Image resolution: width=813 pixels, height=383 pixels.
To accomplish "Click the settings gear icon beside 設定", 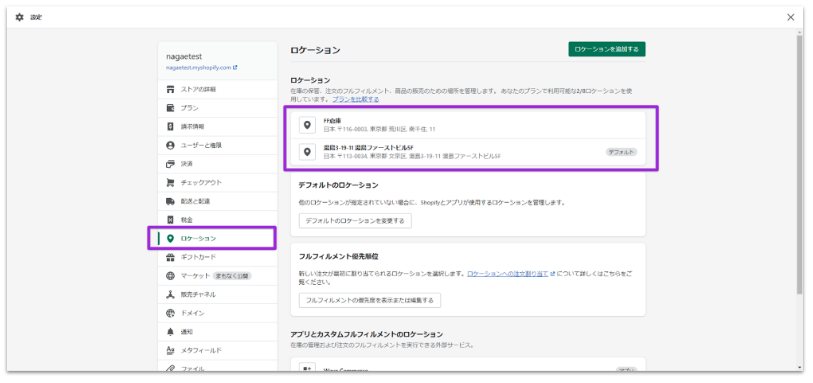I will click(x=20, y=17).
